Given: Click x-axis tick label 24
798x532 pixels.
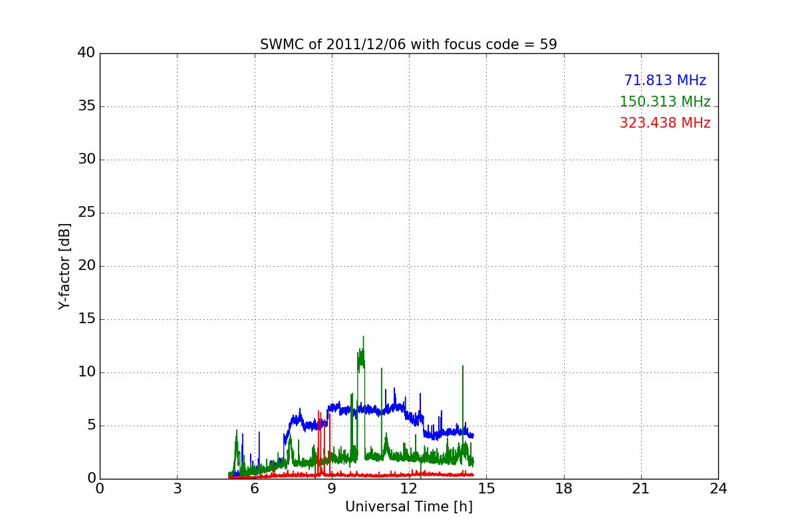Looking at the screenshot, I should (x=718, y=489).
